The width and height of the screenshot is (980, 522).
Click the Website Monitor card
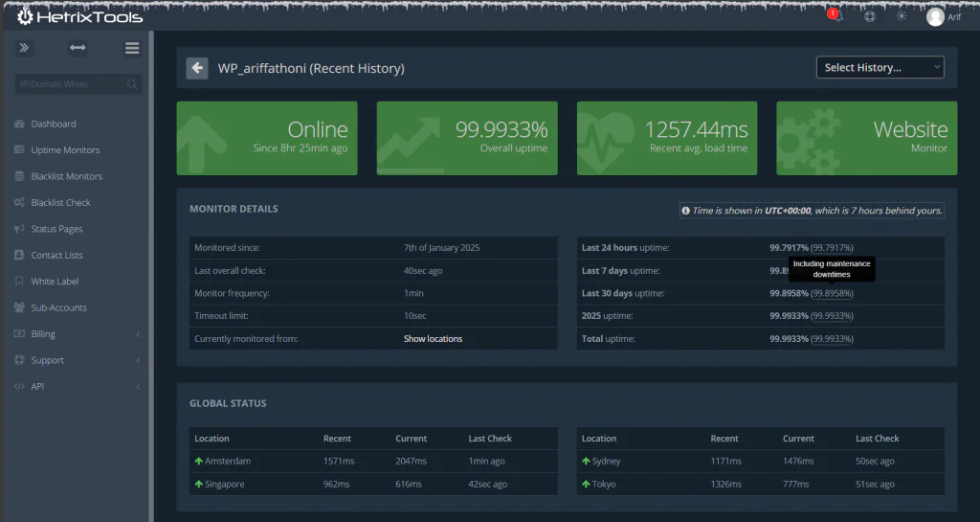pyautogui.click(x=867, y=138)
